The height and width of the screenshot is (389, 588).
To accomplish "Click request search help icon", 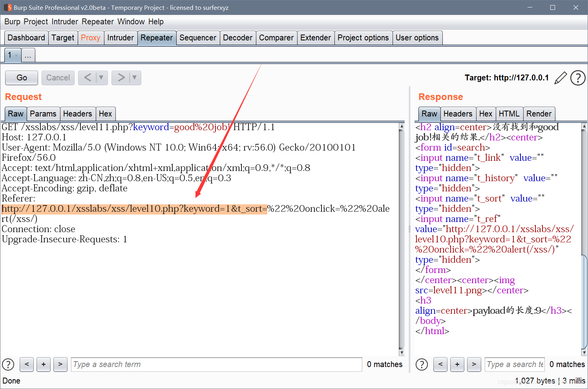I will point(8,364).
